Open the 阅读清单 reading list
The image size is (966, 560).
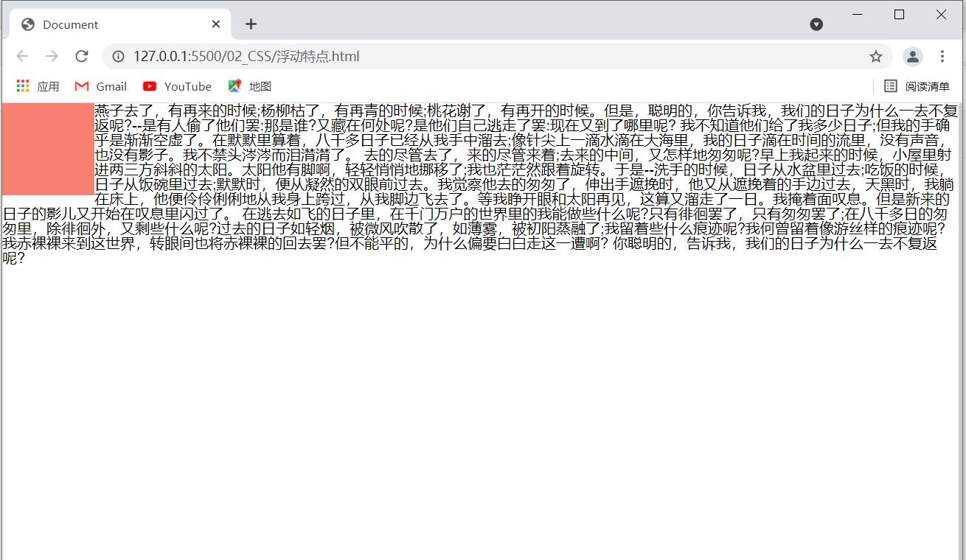917,86
